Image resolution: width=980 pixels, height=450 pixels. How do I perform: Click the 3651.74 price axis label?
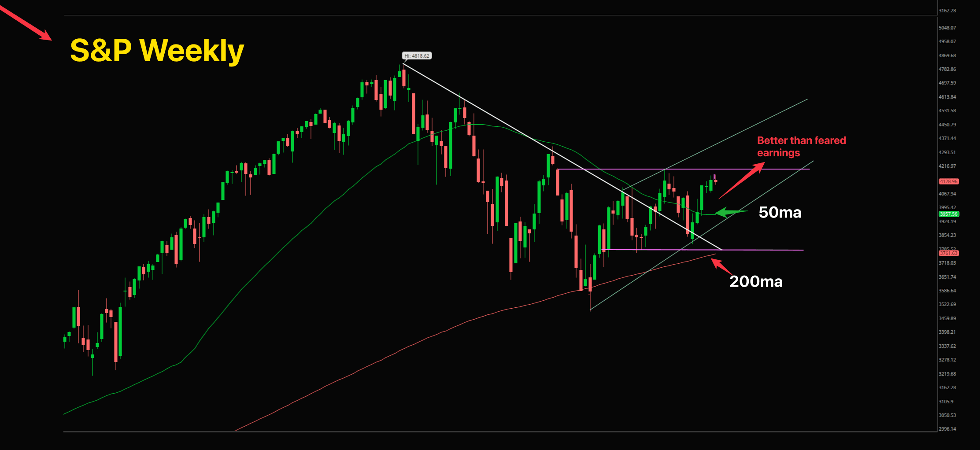coord(947,277)
